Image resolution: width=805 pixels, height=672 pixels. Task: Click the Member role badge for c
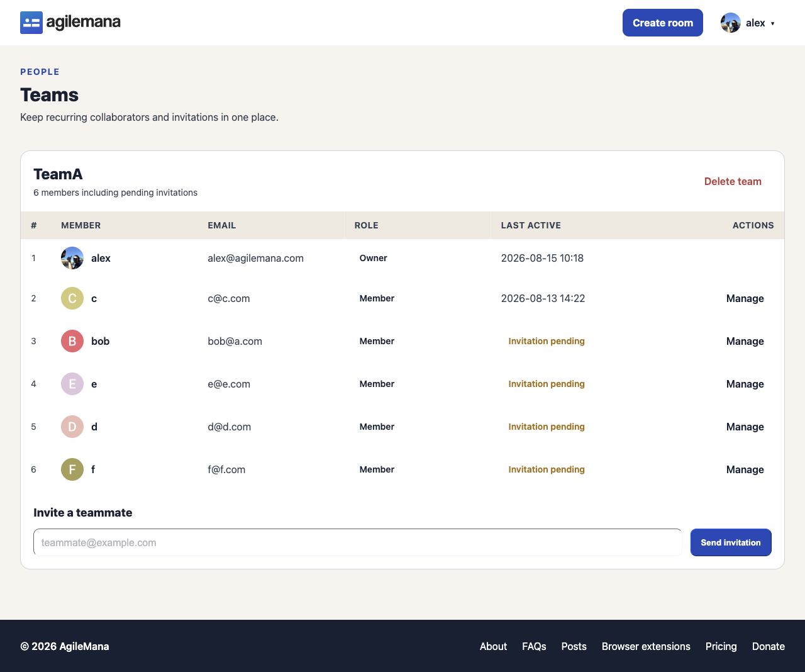tap(377, 298)
